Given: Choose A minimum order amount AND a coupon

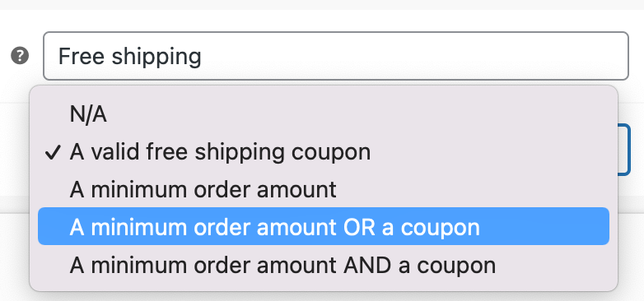Looking at the screenshot, I should point(324,266).
